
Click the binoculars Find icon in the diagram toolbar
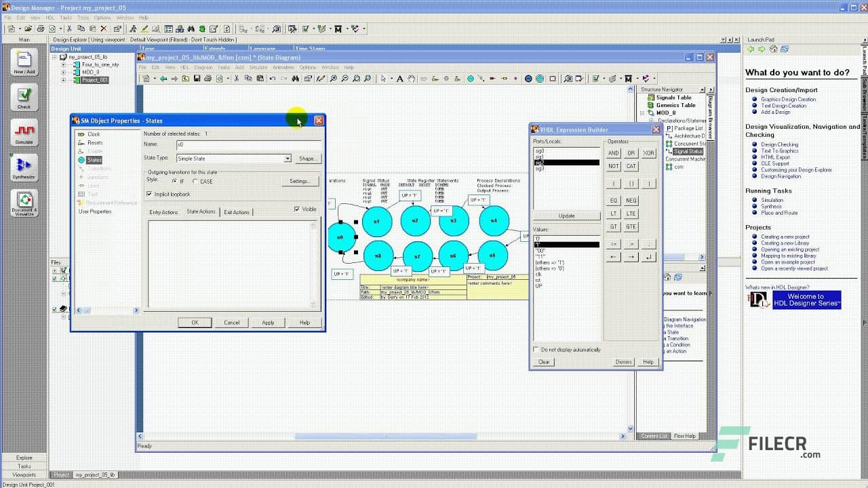295,78
